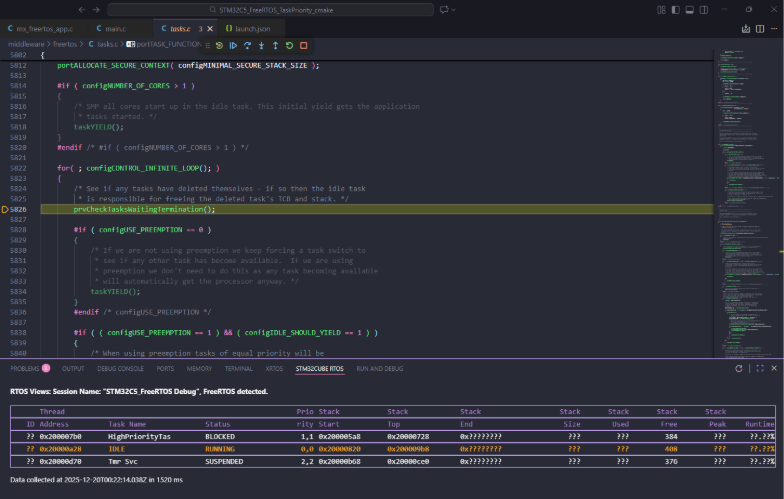The width and height of the screenshot is (784, 499).
Task: Open the Debug Console panel tab
Action: [119, 369]
